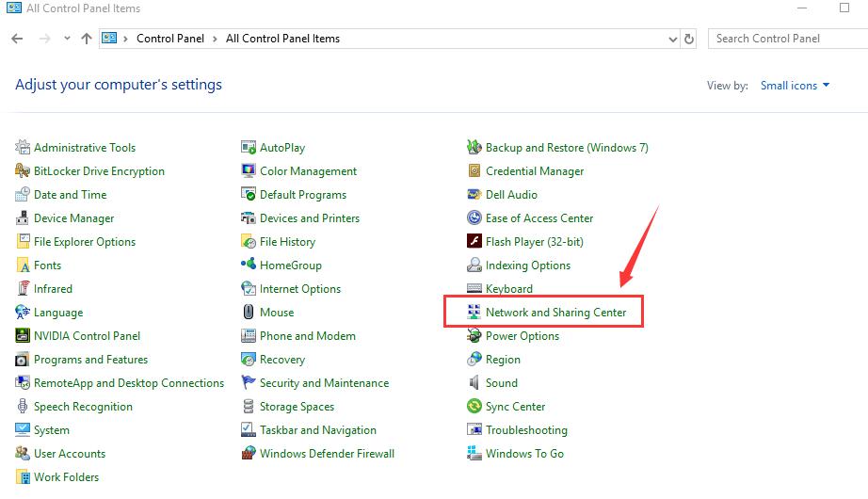Image resolution: width=868 pixels, height=499 pixels.
Task: Open the BitLocker Drive Encryption icon
Action: tap(23, 171)
